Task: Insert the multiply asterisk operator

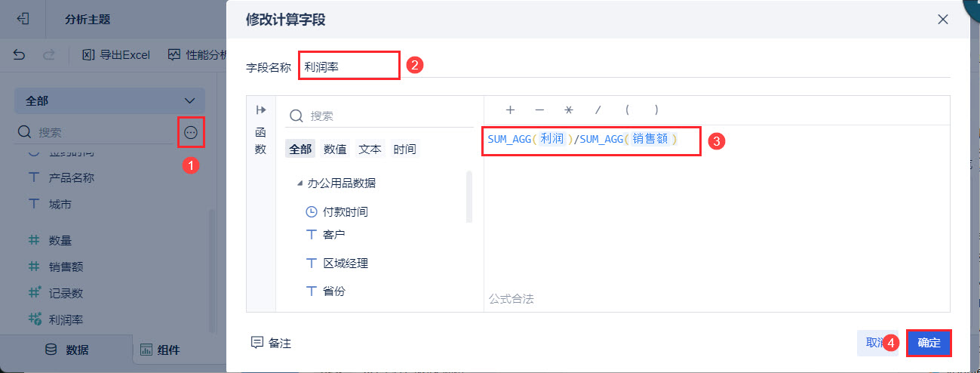Action: (569, 110)
